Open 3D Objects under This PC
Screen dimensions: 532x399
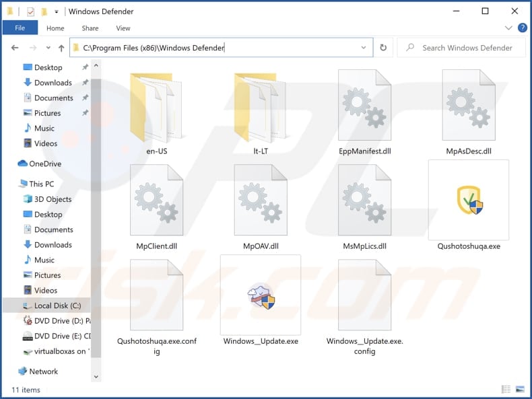(x=53, y=199)
